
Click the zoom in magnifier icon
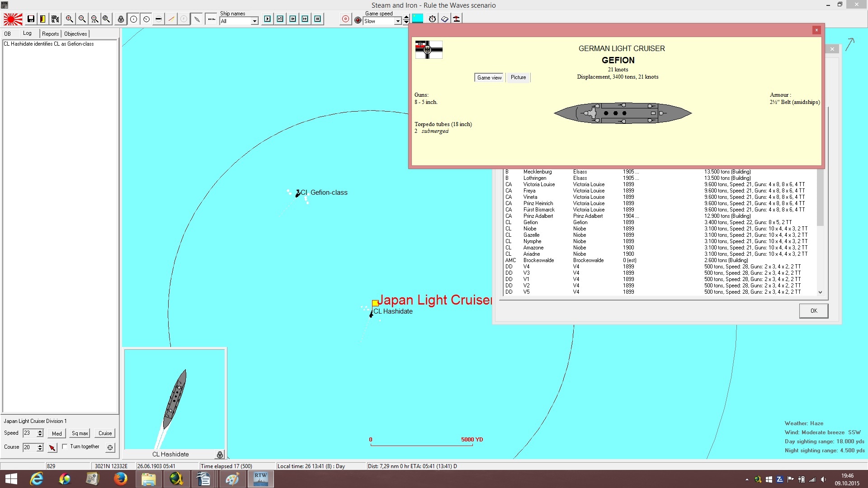(69, 19)
